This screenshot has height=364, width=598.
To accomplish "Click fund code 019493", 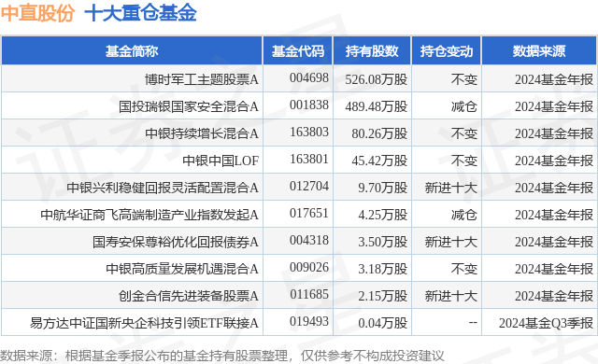I will (x=309, y=321).
